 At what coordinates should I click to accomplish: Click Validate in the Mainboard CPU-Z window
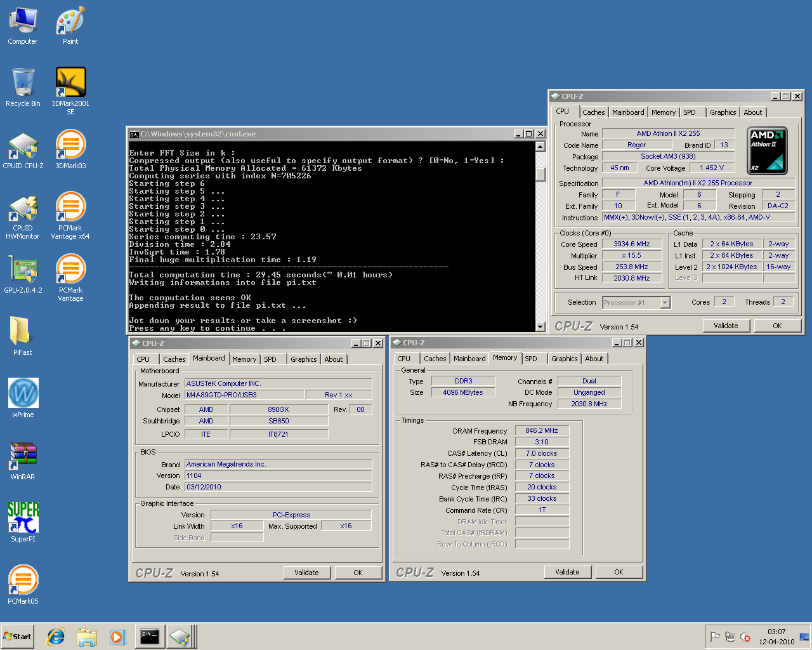coord(306,573)
